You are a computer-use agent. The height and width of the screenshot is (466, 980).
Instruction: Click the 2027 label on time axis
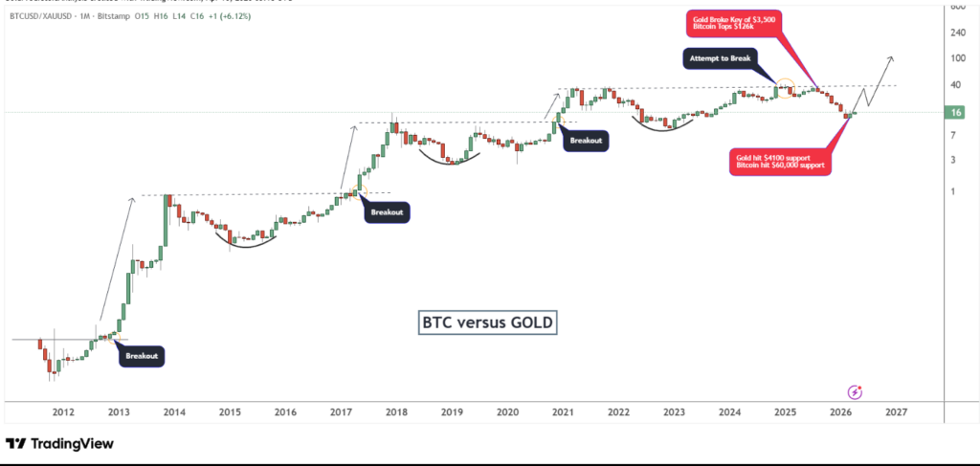tap(896, 412)
